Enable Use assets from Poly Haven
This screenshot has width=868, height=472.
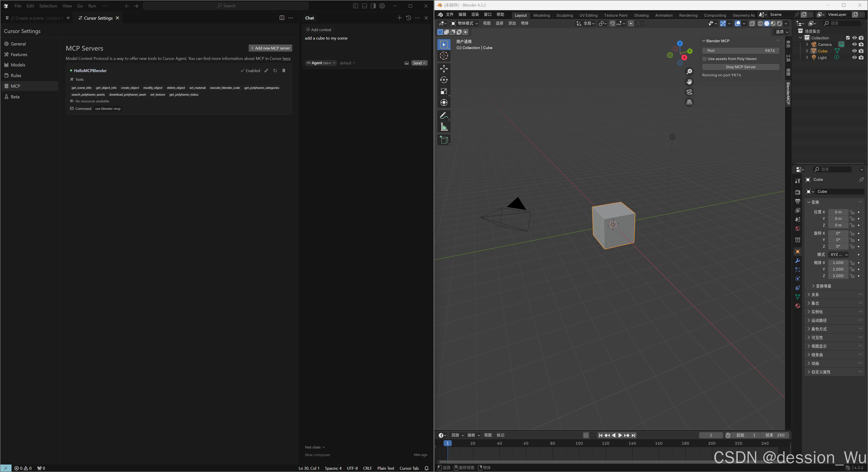pos(704,59)
